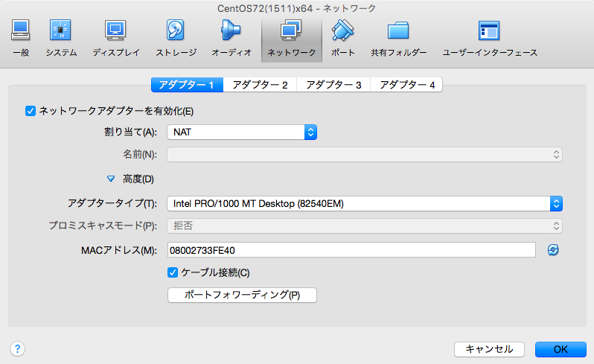Click the キャンセル button
Image resolution: width=594 pixels, height=364 pixels.
(489, 349)
